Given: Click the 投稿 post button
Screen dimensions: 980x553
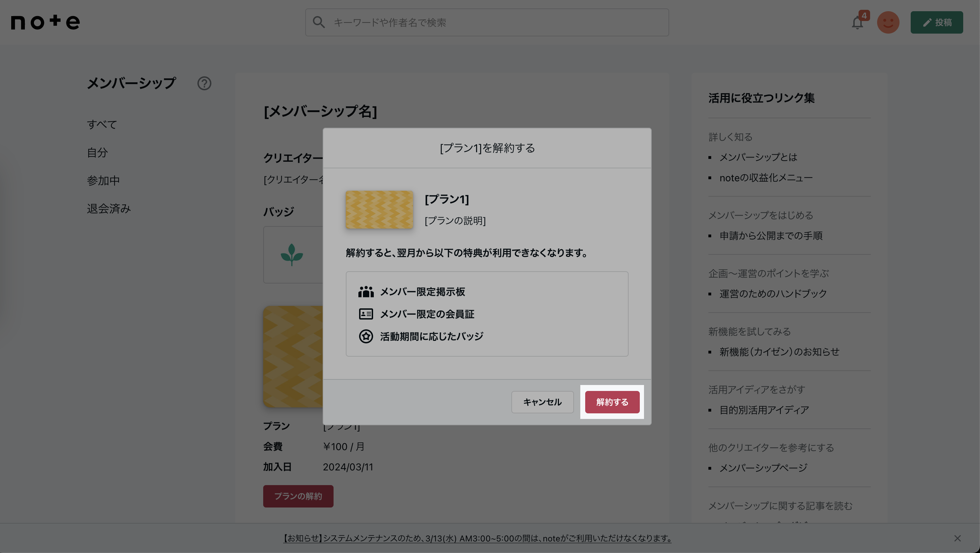Looking at the screenshot, I should (x=937, y=22).
